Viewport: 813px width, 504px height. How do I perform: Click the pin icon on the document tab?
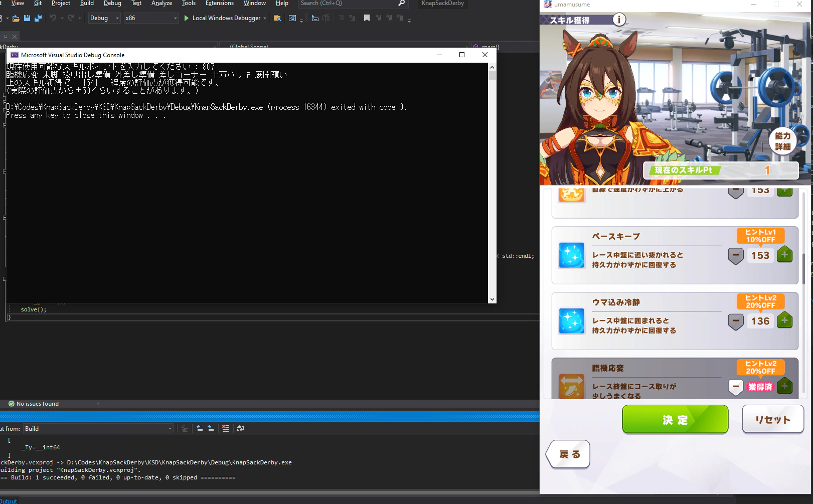(x=6, y=37)
